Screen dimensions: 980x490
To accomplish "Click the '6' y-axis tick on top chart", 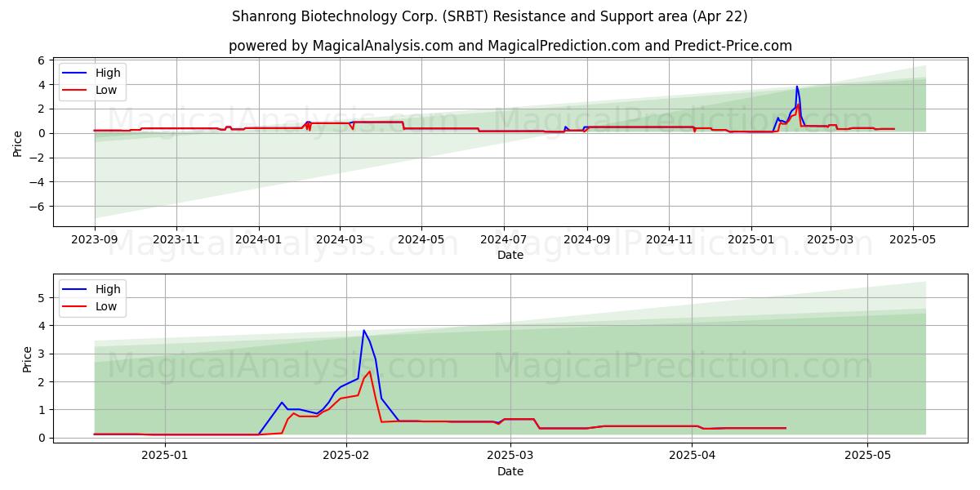I will tap(40, 60).
